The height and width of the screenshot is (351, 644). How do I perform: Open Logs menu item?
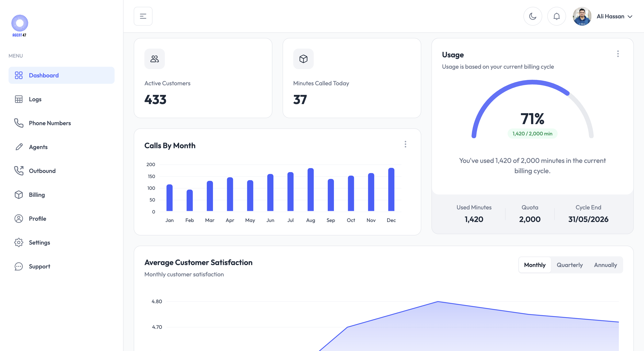point(62,99)
